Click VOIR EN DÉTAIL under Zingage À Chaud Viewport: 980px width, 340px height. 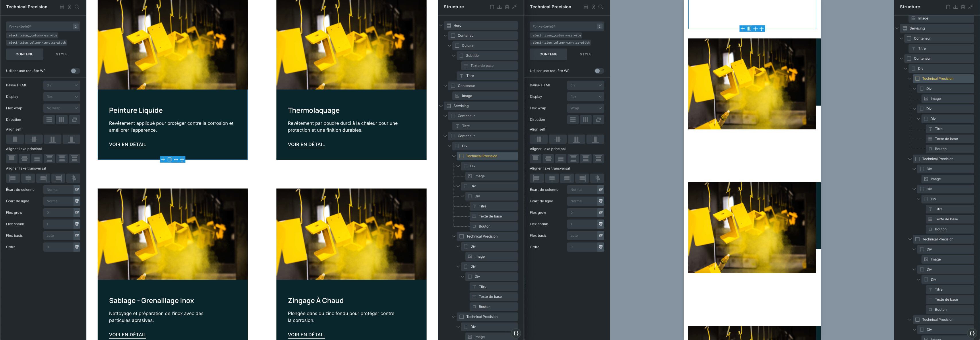(306, 335)
